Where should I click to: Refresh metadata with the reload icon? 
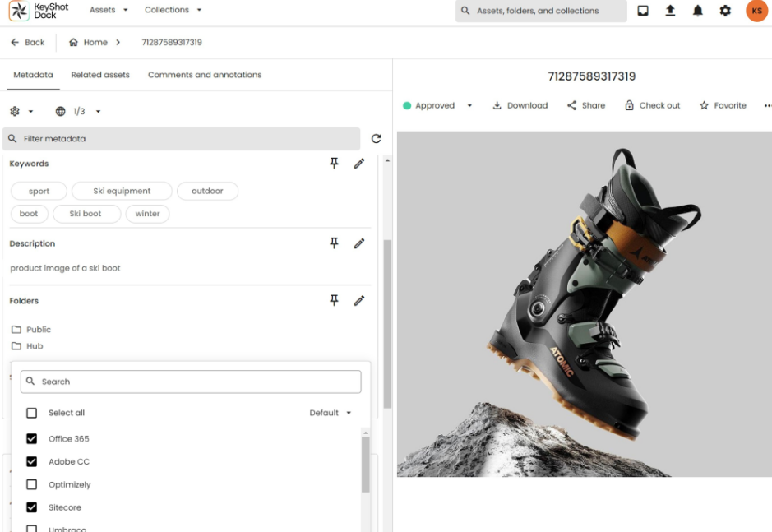377,139
